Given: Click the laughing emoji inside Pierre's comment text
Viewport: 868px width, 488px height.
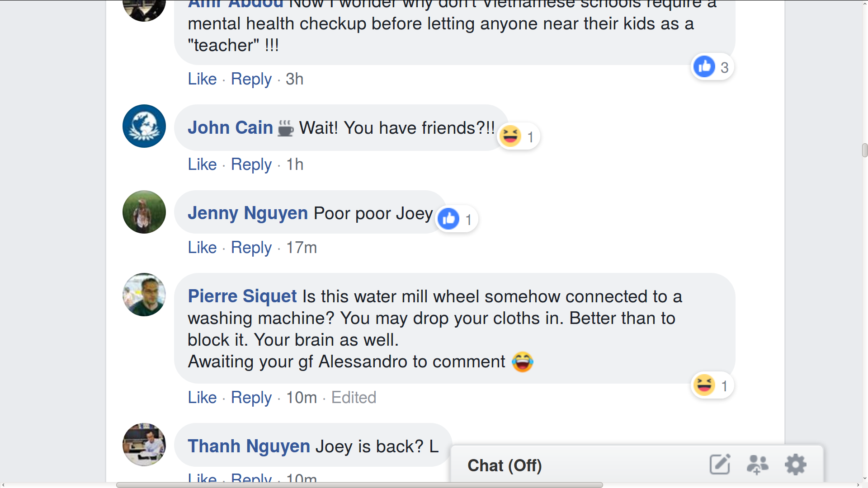Looking at the screenshot, I should (x=523, y=361).
